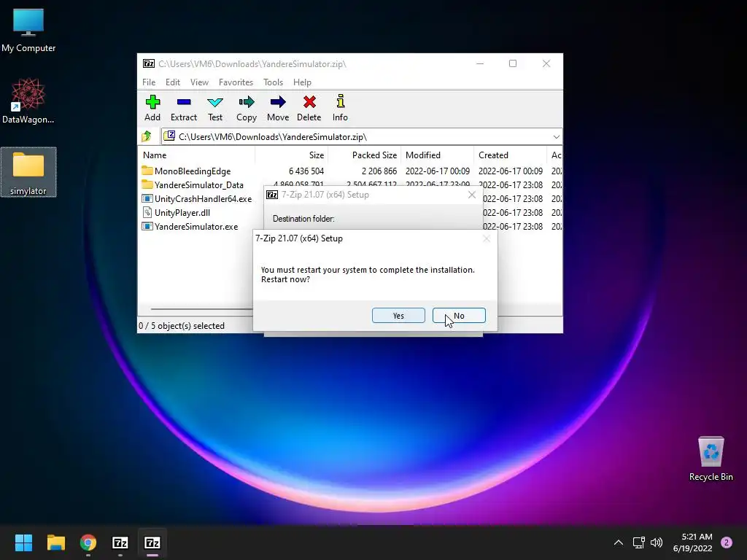The image size is (747, 560).
Task: Select the YandereSimulator.exe file
Action: 196,226
